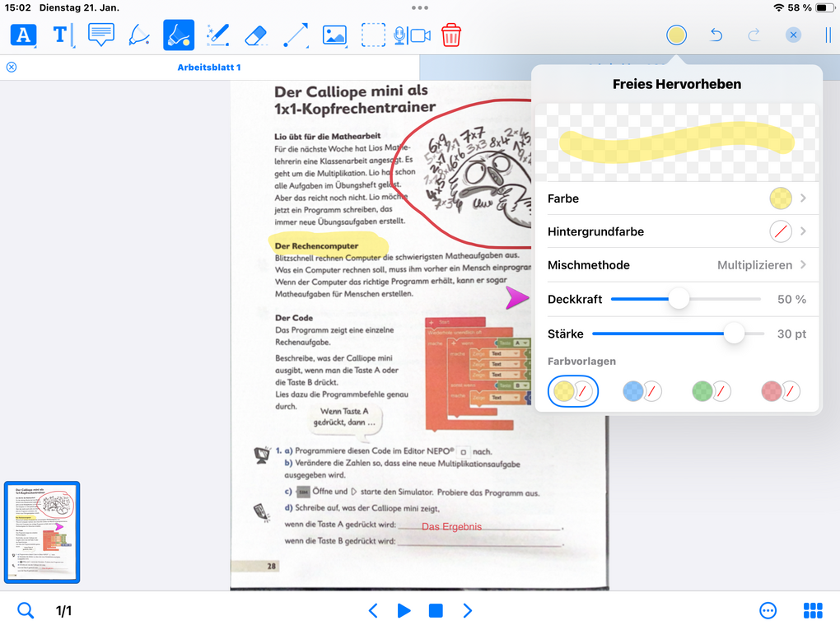840x630 pixels.
Task: Select the red 'Das Ergebnis' text annotation
Action: [451, 526]
